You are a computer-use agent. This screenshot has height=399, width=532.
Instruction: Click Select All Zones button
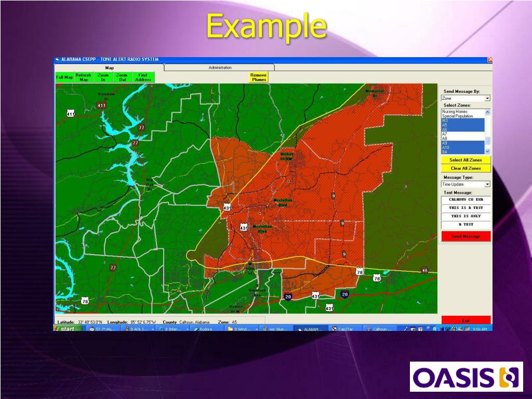pos(466,160)
